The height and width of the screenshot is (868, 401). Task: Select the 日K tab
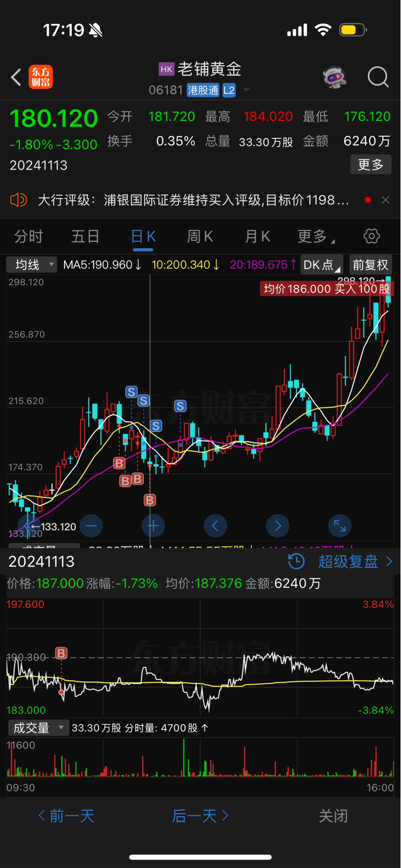[143, 237]
